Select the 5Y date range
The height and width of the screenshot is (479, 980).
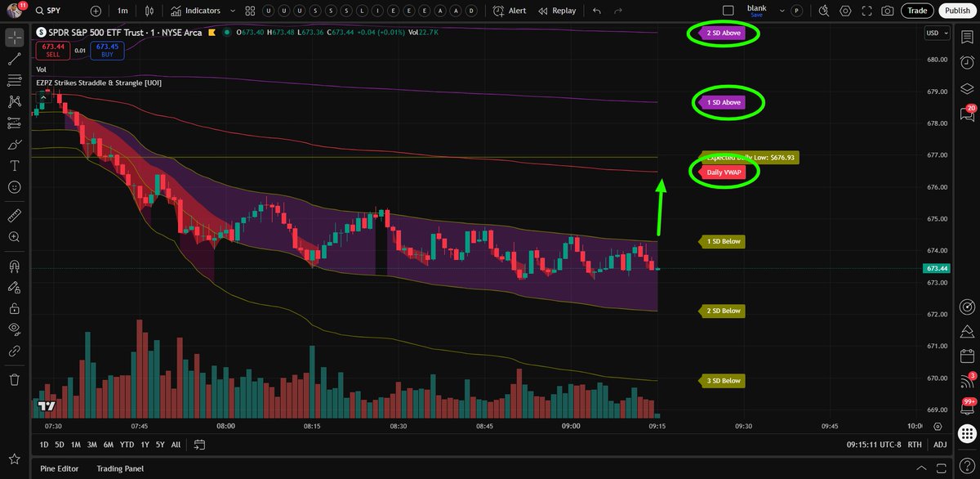click(160, 445)
